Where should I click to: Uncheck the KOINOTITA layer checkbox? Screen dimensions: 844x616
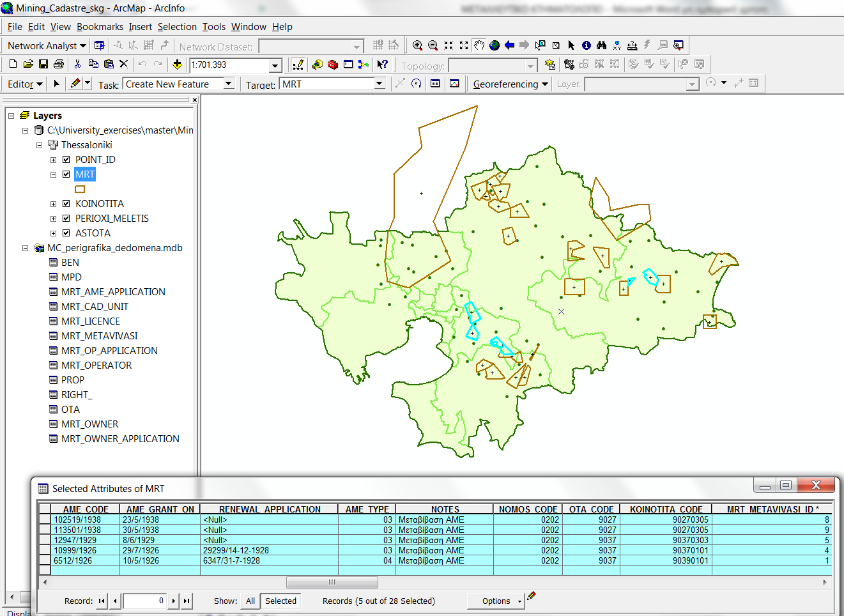coord(66,204)
